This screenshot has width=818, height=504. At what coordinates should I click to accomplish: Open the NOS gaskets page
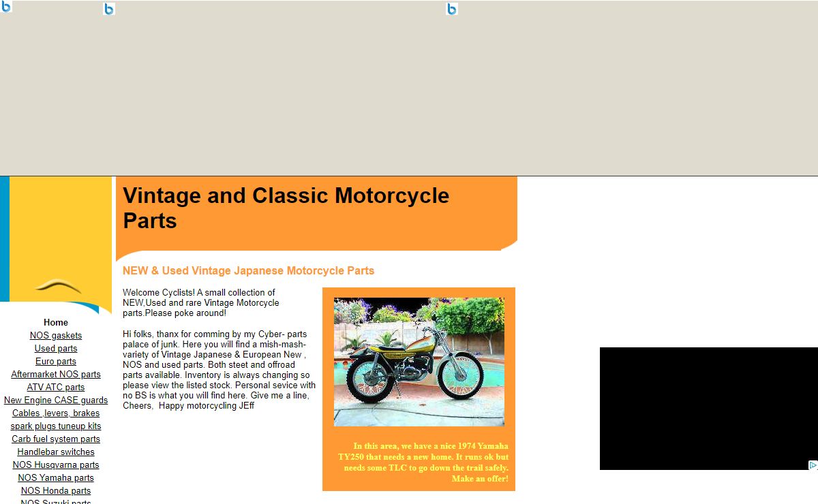[56, 336]
